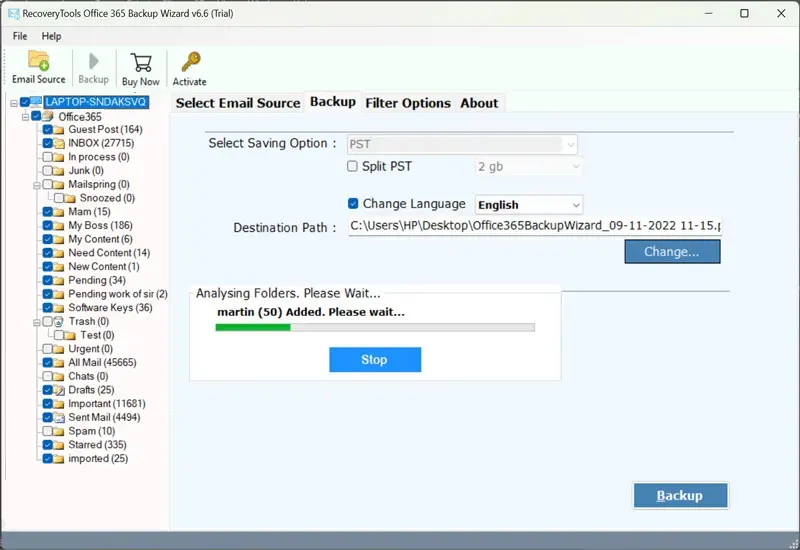Switch to the Filter Options tab
Viewport: 800px width, 550px height.
[408, 102]
